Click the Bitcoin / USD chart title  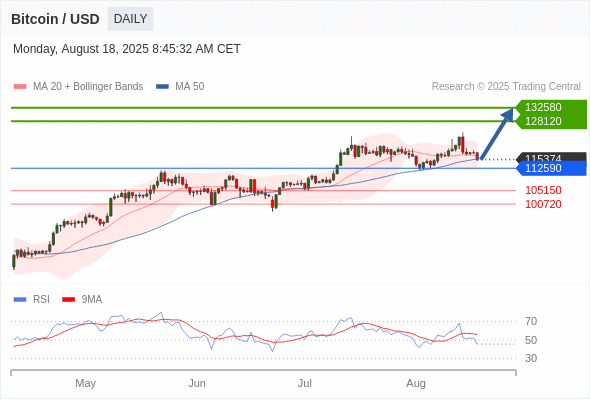point(55,19)
